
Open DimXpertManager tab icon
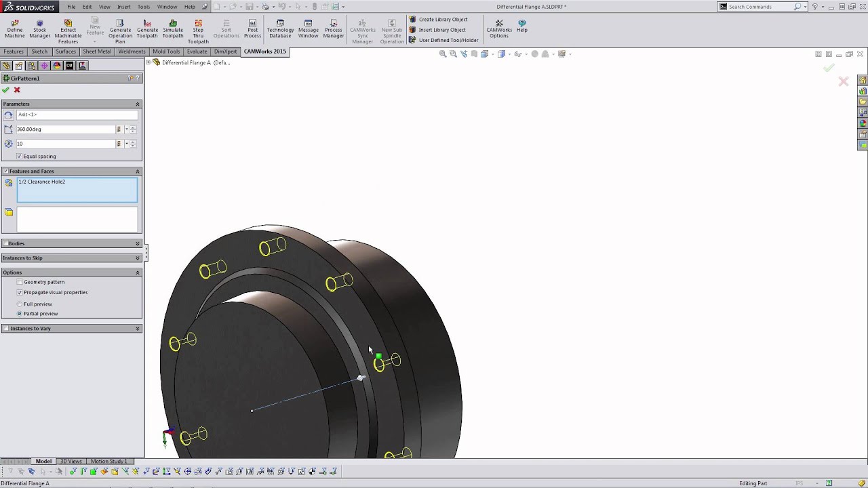[x=44, y=66]
